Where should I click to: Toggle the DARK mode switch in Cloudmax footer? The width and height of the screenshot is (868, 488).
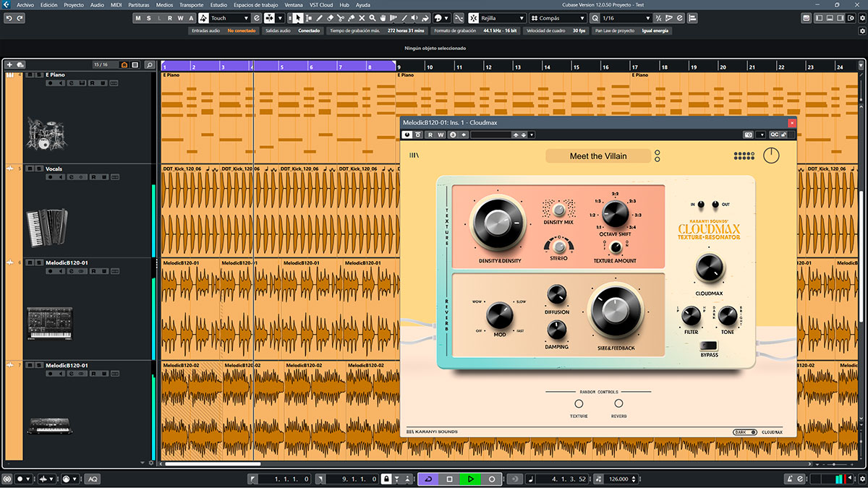pyautogui.click(x=746, y=432)
